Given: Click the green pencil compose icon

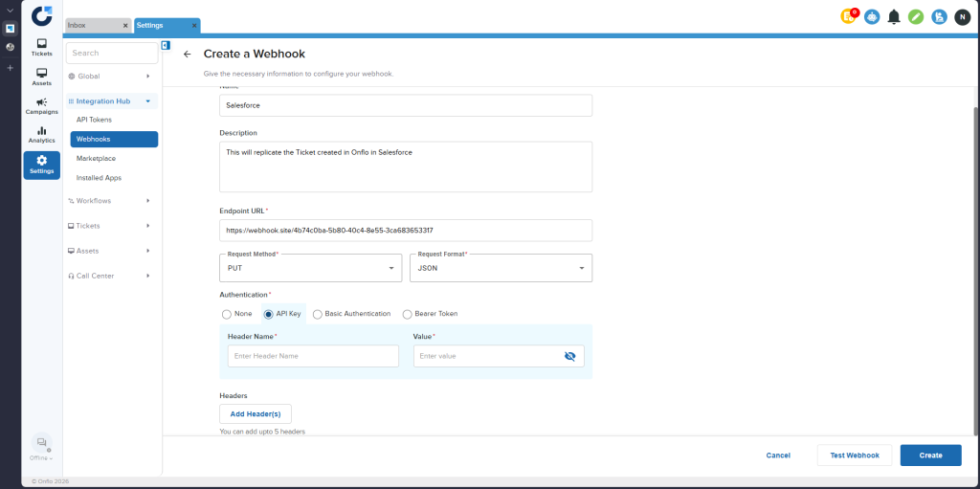Looking at the screenshot, I should pyautogui.click(x=916, y=17).
